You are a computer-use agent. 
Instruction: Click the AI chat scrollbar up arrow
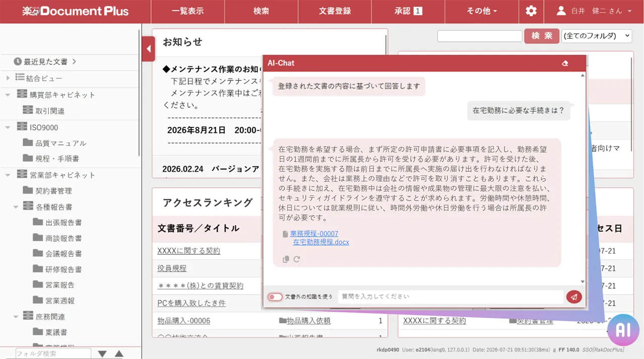click(583, 75)
